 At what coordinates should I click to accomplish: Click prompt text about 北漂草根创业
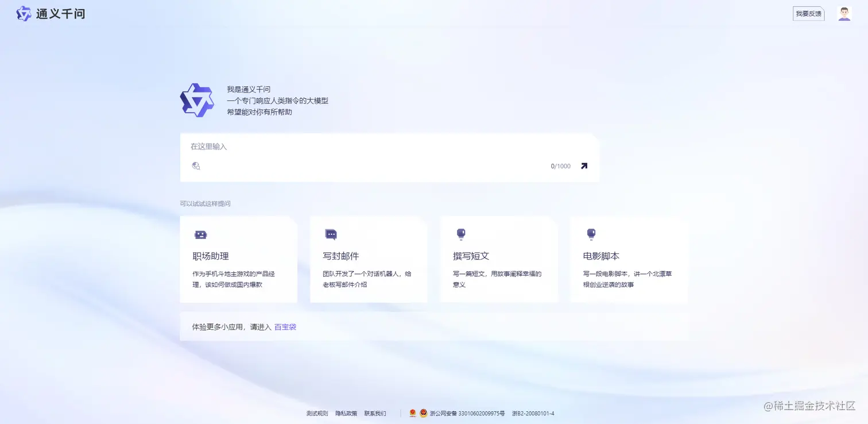(x=627, y=279)
